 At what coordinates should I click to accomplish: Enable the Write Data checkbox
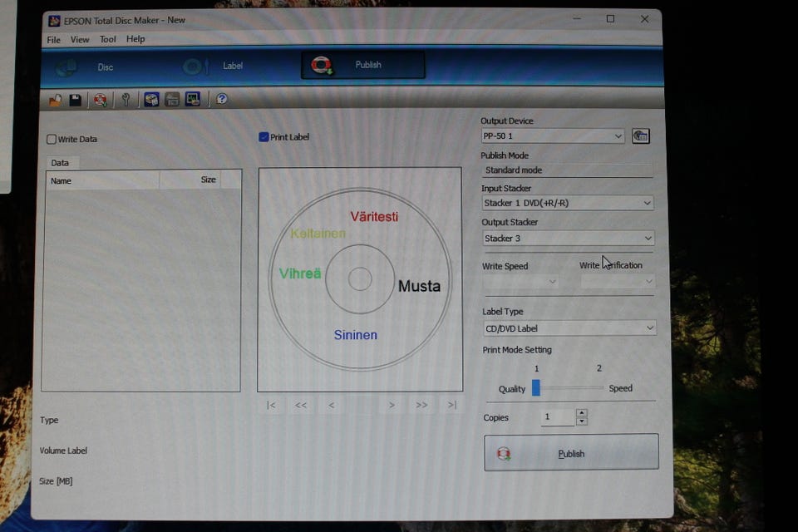coord(52,139)
